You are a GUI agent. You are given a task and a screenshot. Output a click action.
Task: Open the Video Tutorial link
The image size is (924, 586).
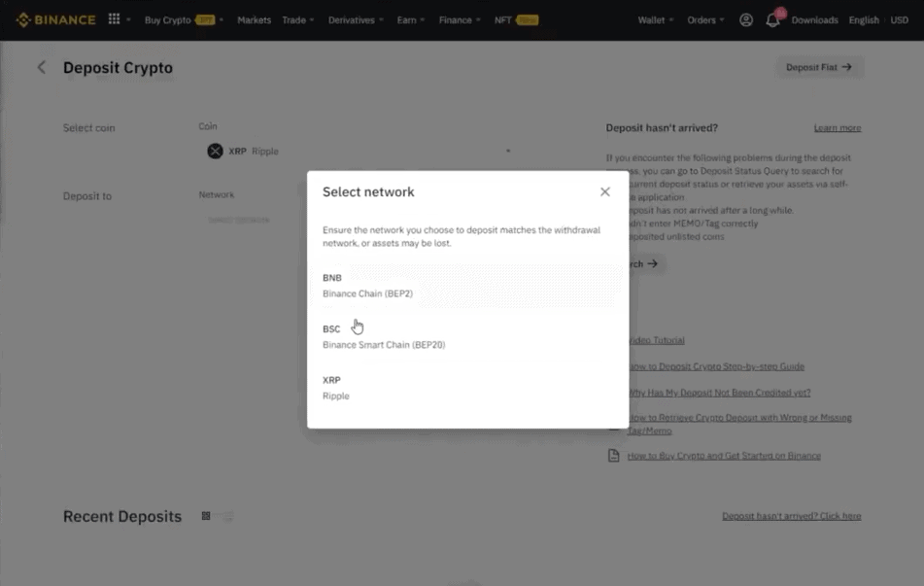pyautogui.click(x=657, y=340)
